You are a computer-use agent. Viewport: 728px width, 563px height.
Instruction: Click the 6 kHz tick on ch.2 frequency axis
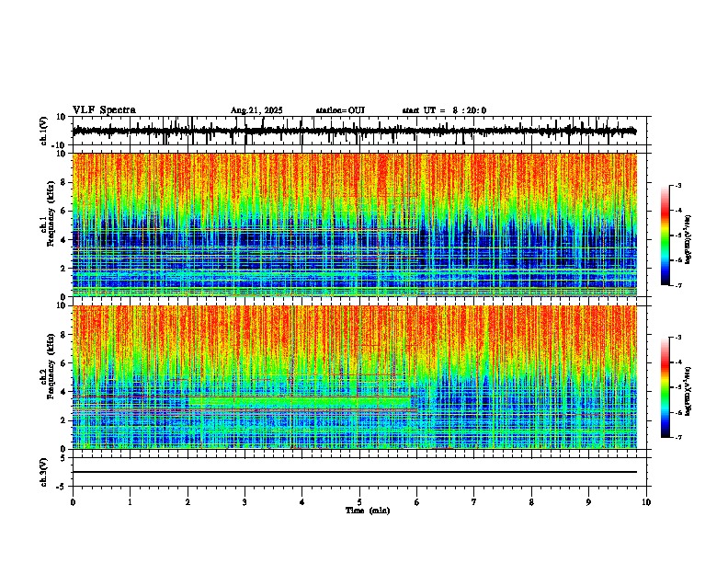point(63,362)
